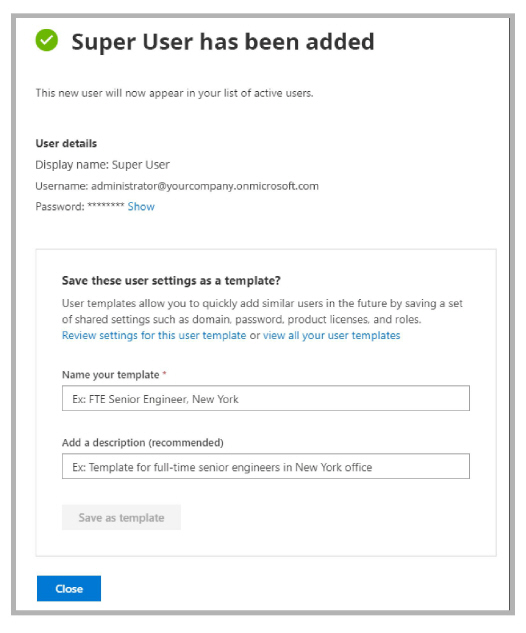Click the 'Display name: Super User' line
Viewport: 526px width, 633px height.
[x=103, y=165]
